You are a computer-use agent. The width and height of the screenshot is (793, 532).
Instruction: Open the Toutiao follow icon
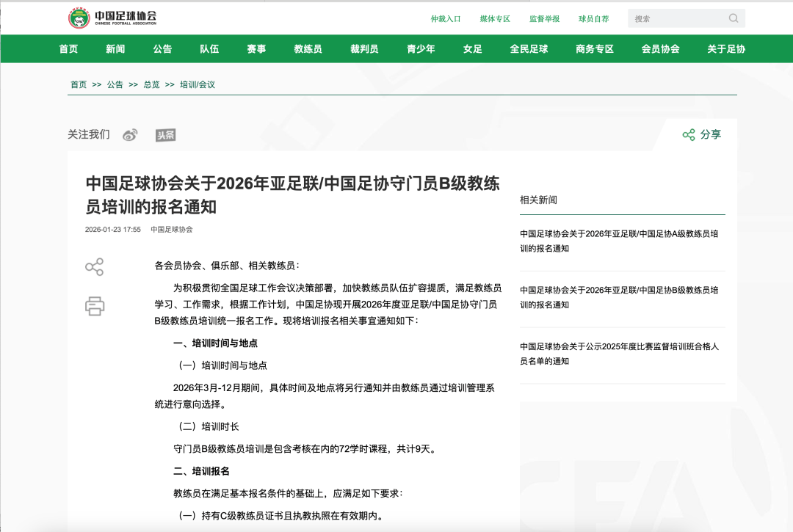pos(165,135)
